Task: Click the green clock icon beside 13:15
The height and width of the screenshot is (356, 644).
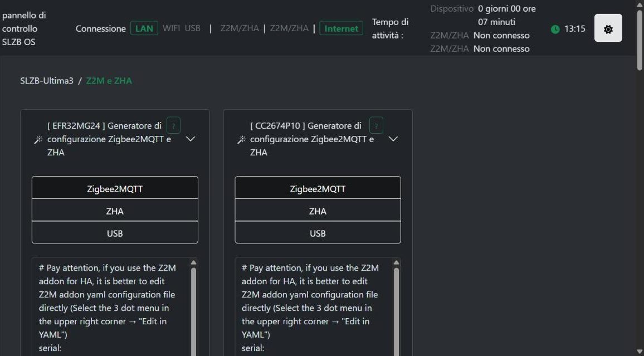Action: (555, 29)
